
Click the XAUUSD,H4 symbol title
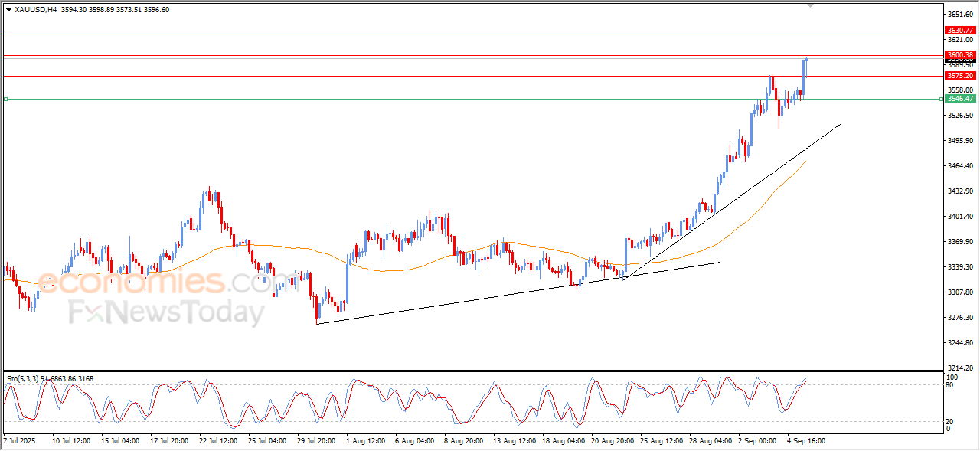35,10
